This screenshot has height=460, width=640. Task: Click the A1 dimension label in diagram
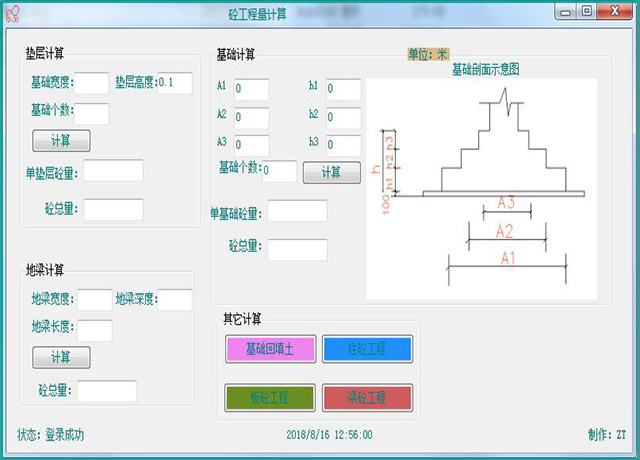tap(508, 258)
